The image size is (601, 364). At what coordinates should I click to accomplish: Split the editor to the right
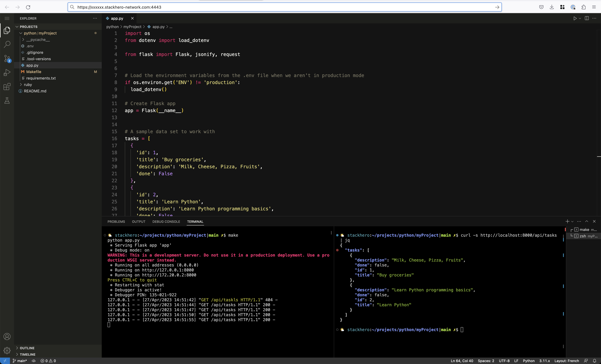pyautogui.click(x=587, y=18)
